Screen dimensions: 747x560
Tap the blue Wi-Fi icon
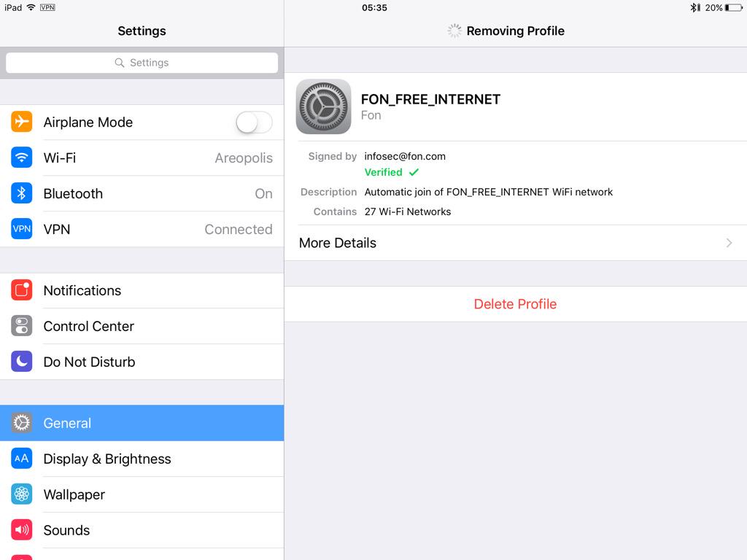tap(21, 157)
